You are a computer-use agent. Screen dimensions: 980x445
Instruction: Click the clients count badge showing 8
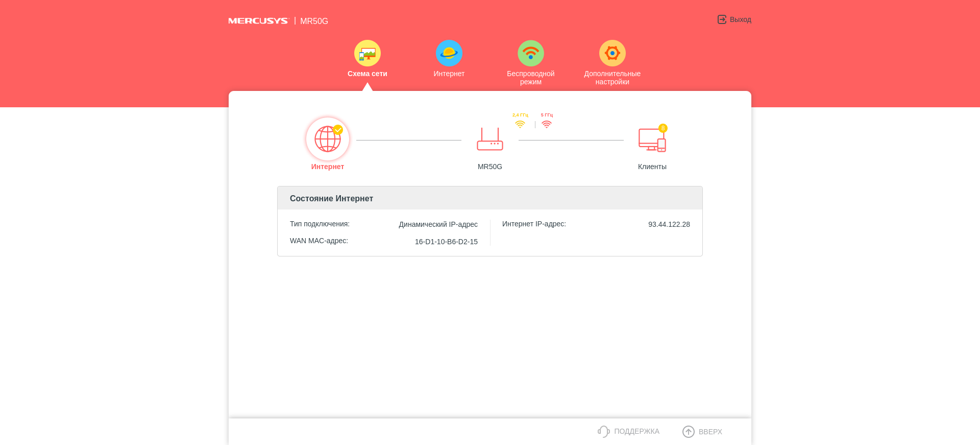pyautogui.click(x=663, y=128)
